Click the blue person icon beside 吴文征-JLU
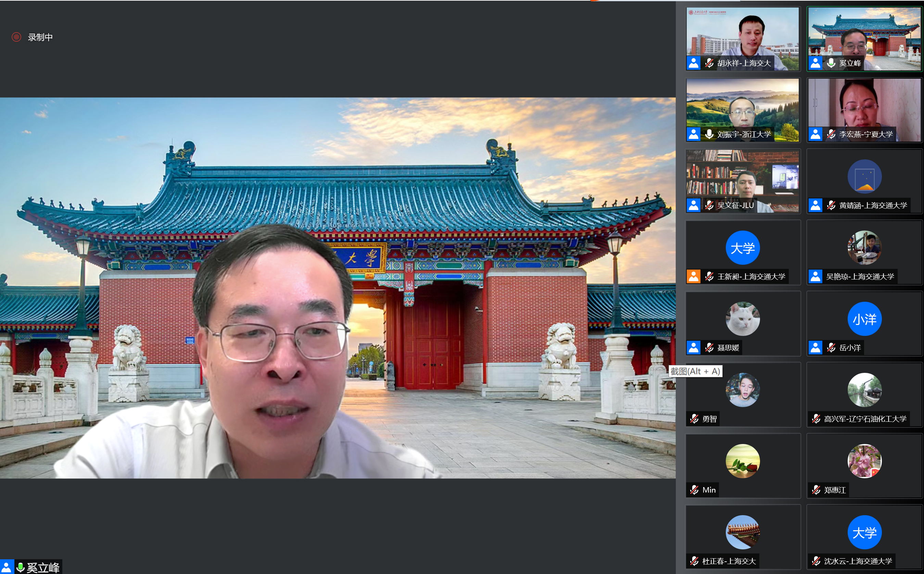Screen dimensions: 924x574 [693, 205]
